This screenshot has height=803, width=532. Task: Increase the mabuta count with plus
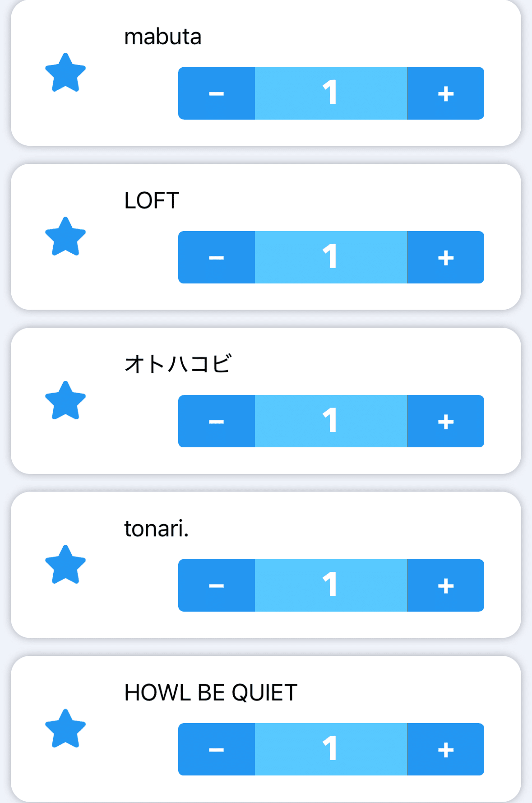[445, 93]
